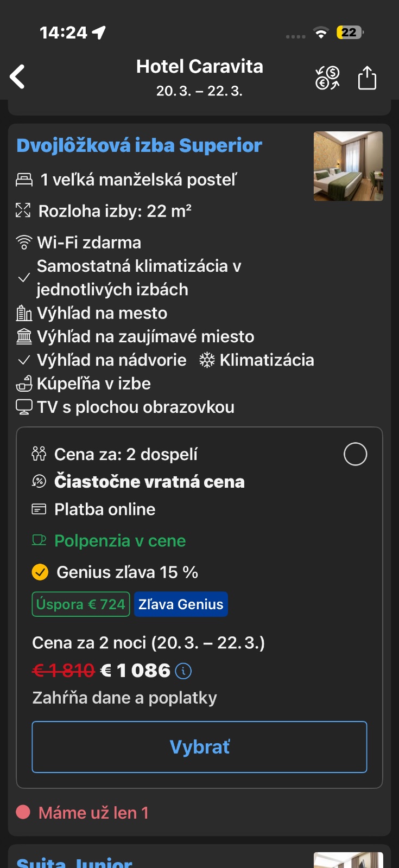
Task: Tap the Wi-Fi zdarma icon
Action: (24, 242)
